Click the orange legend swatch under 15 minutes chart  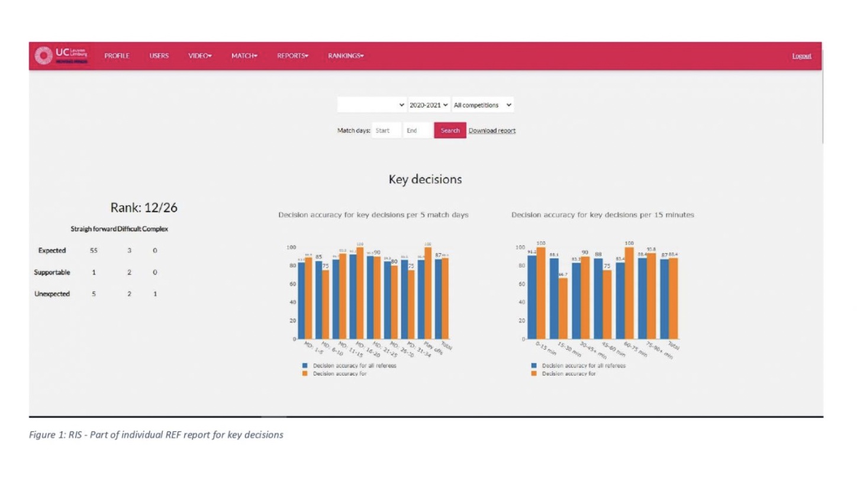(534, 373)
